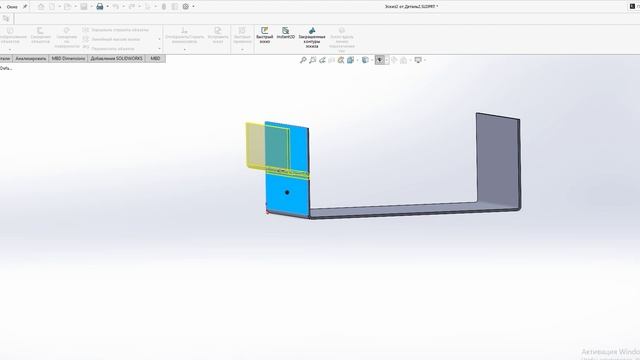Switch to the MBD tab
This screenshot has height=360, width=640.
tap(156, 58)
